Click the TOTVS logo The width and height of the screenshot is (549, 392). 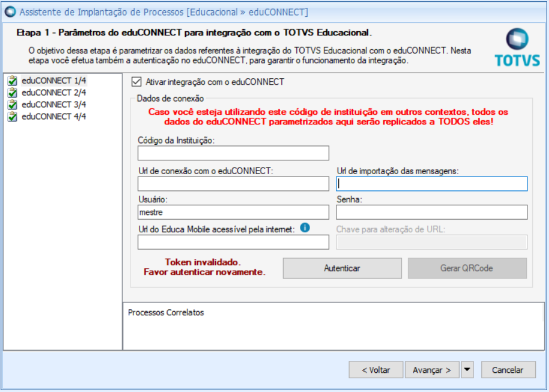517,47
